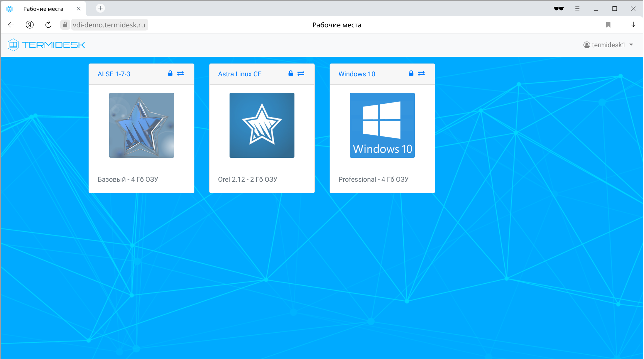644x359 pixels.
Task: Expand the termidesk1 account dropdown
Action: pos(632,45)
